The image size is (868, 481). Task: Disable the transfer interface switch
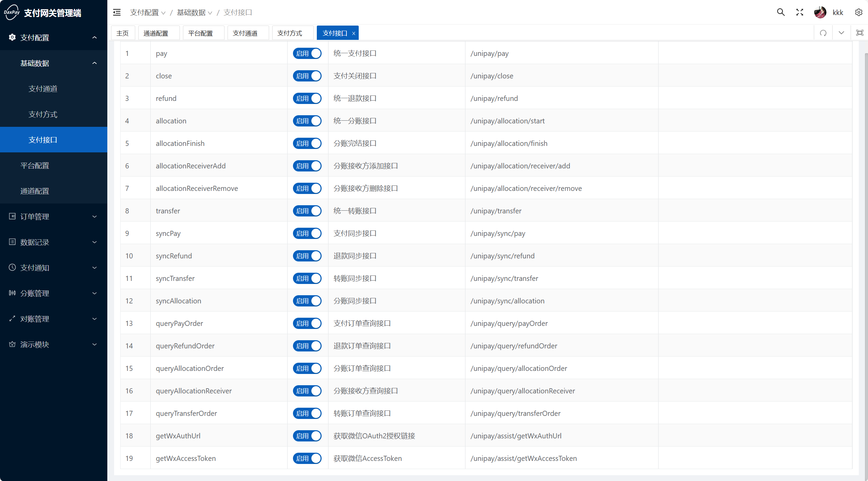[x=307, y=211]
